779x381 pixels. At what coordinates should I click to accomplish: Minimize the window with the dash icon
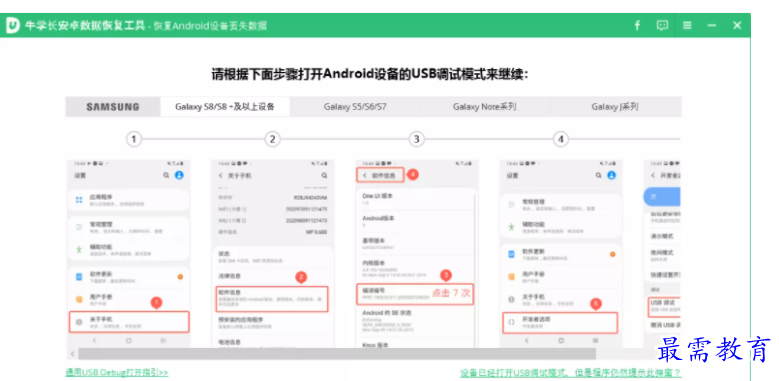coord(712,25)
